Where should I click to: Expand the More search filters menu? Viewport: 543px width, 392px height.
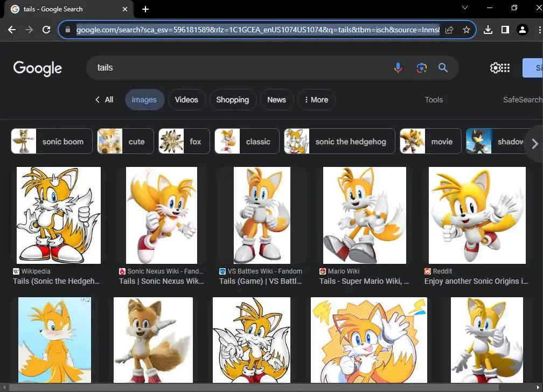click(x=317, y=100)
